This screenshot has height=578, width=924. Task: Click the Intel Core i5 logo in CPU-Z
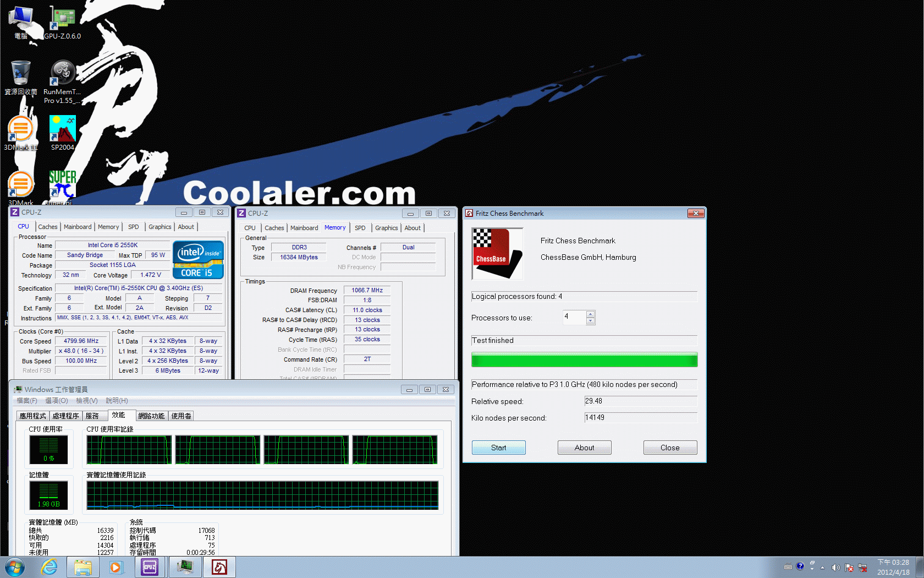(x=198, y=260)
